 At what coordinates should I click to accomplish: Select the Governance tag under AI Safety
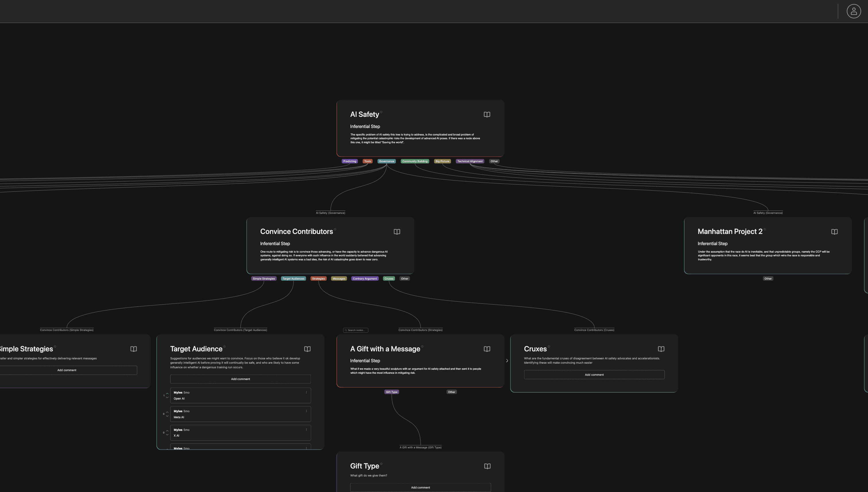(x=386, y=161)
